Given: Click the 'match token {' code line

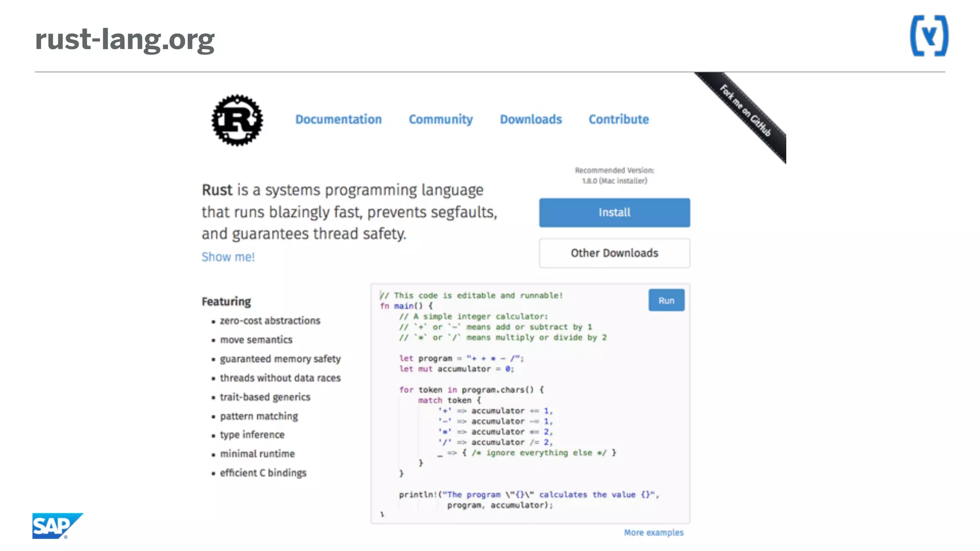Looking at the screenshot, I should point(449,400).
